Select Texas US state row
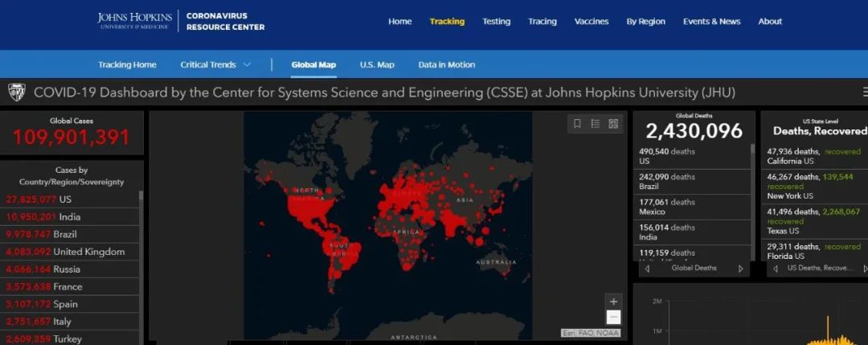Screen dimensions: 868x345 814,221
